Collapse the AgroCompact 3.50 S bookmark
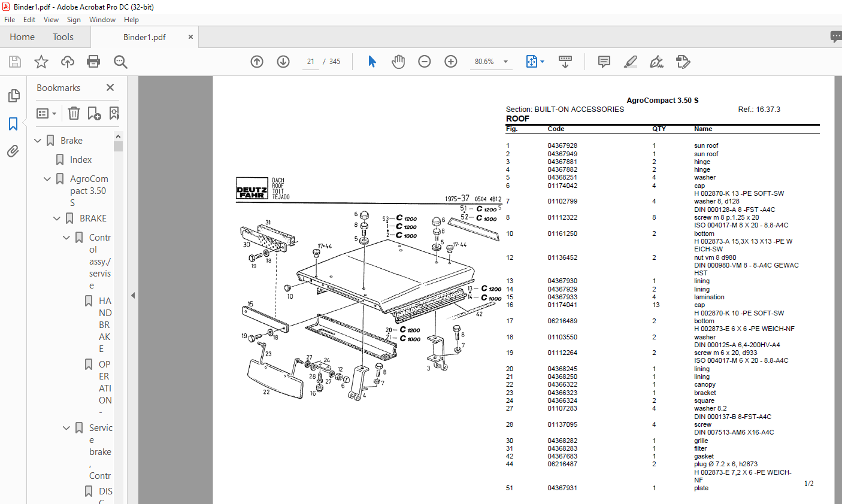This screenshot has height=504, width=842. coord(47,179)
